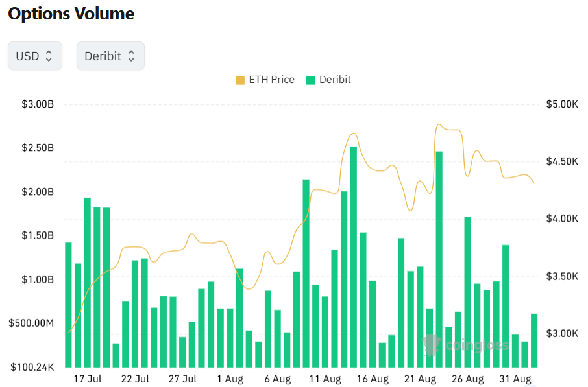Toggle the Deribit legend series

point(328,80)
